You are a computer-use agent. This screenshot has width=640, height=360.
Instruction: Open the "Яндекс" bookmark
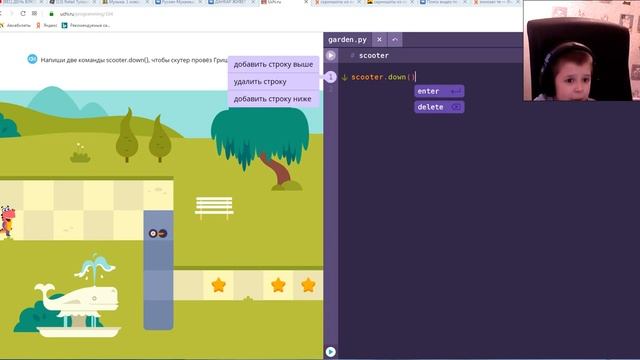(x=47, y=25)
